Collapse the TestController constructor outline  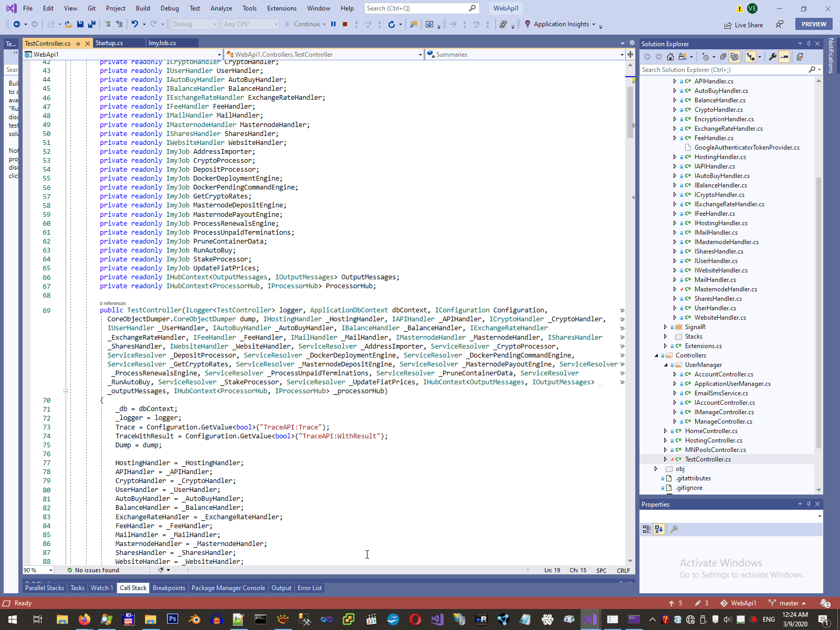(x=66, y=391)
